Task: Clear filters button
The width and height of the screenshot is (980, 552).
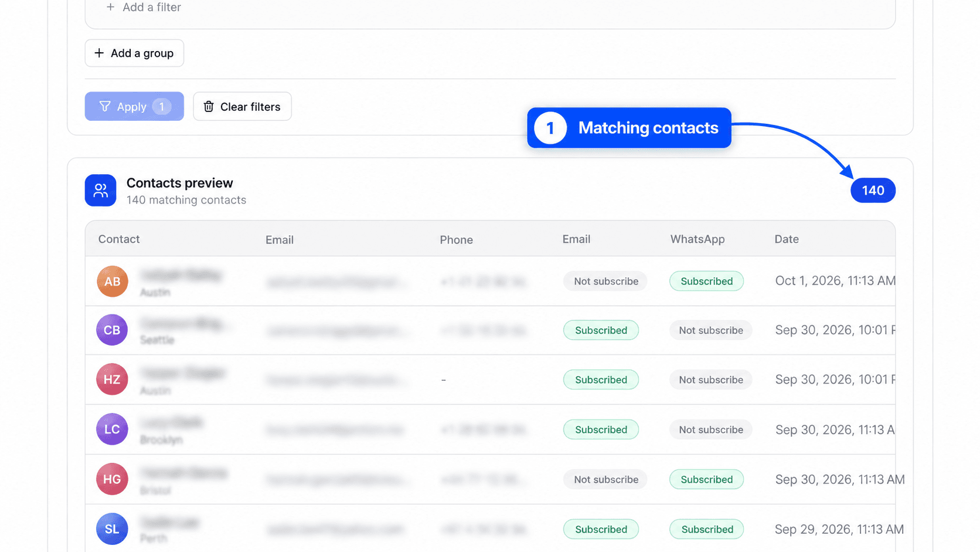Action: pos(242,106)
